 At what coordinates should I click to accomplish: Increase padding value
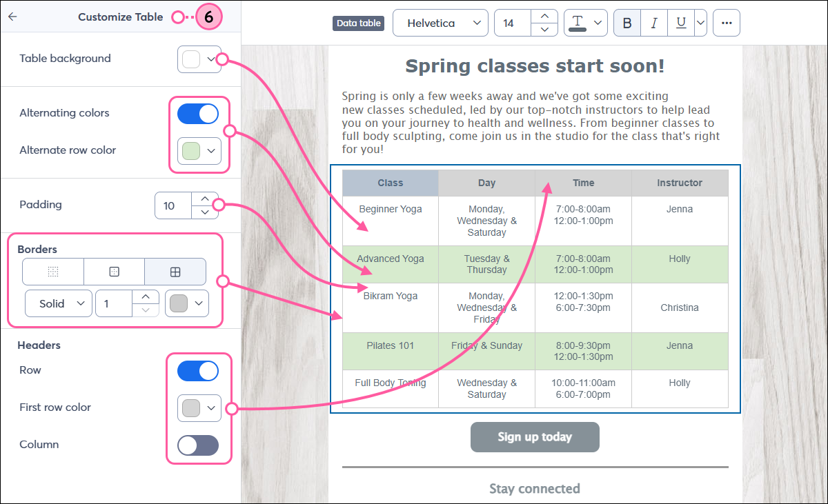pos(204,199)
